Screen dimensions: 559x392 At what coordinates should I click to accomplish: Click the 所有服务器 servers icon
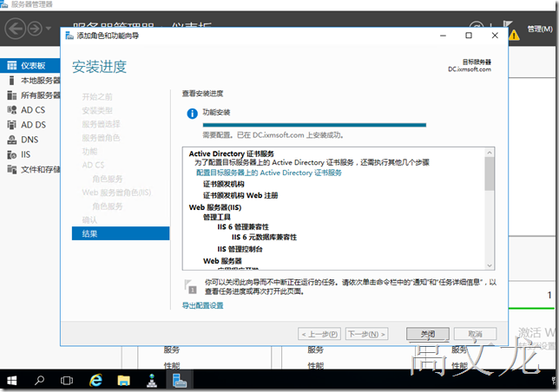[12, 95]
